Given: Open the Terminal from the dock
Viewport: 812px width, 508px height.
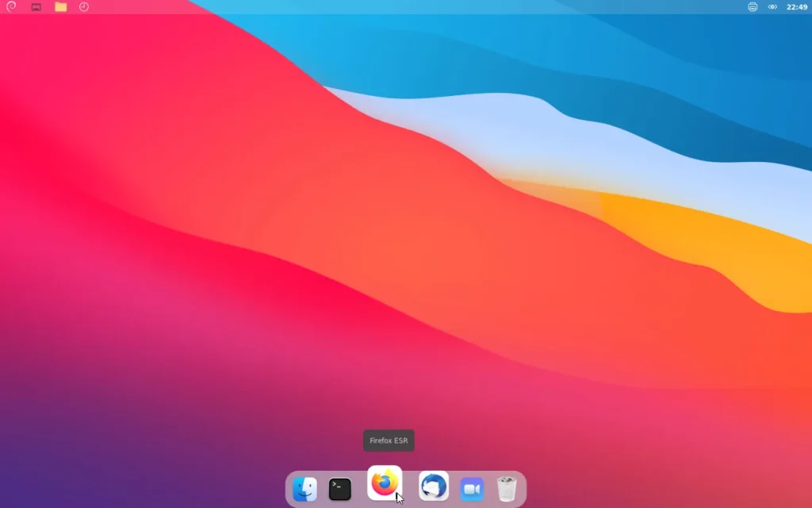Looking at the screenshot, I should [340, 489].
